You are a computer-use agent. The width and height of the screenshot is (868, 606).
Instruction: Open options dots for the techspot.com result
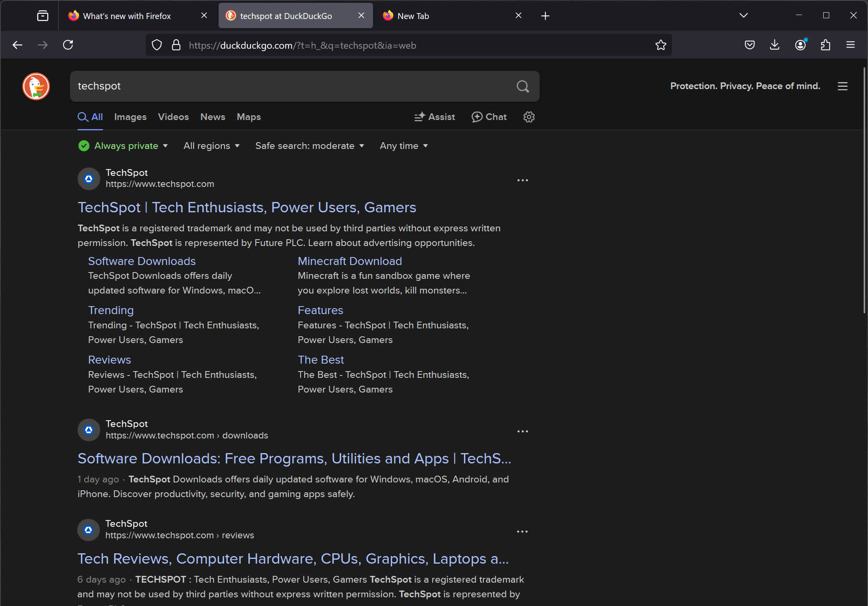coord(523,180)
